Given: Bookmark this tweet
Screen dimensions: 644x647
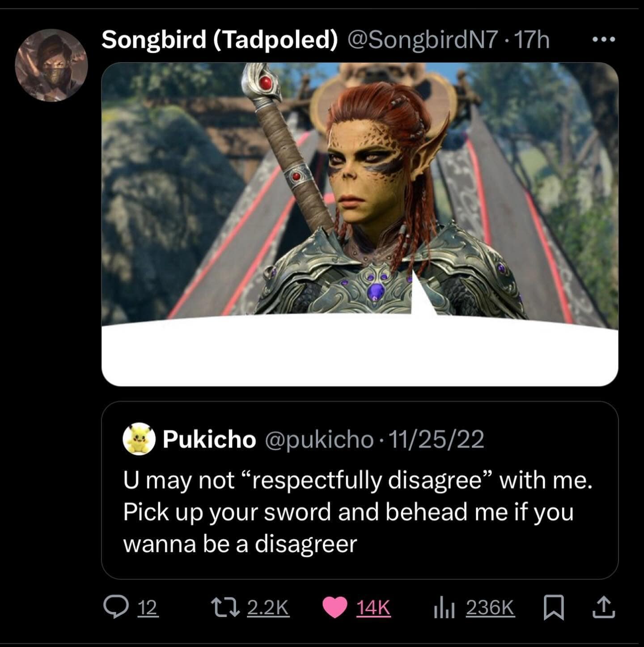Looking at the screenshot, I should point(554,608).
